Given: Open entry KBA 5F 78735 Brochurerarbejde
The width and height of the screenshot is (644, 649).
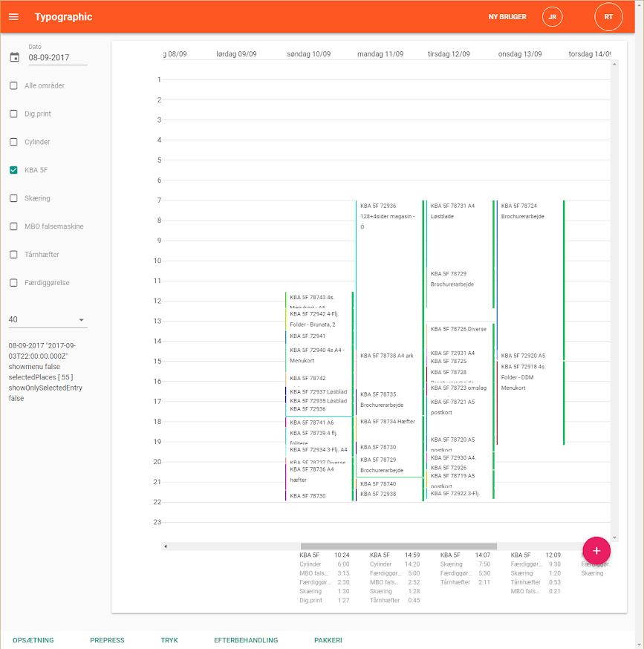Looking at the screenshot, I should [x=388, y=402].
